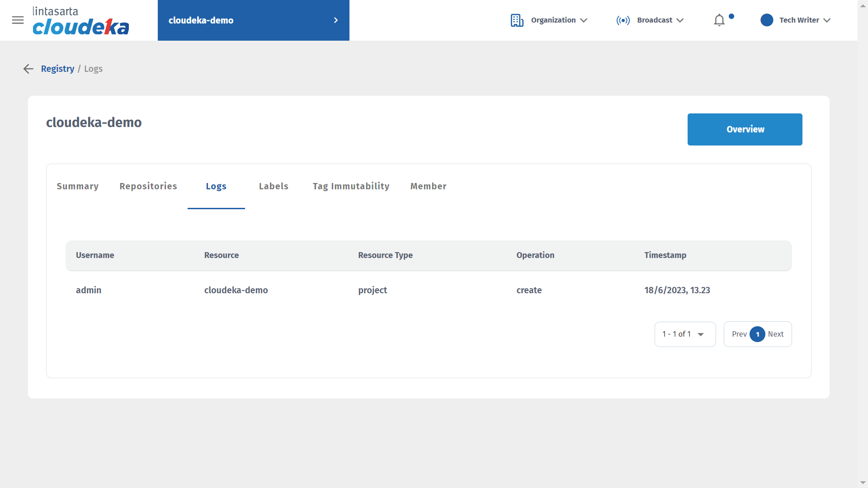Switch to the Tag Immutability tab
This screenshot has width=868, height=488.
pyautogui.click(x=351, y=186)
